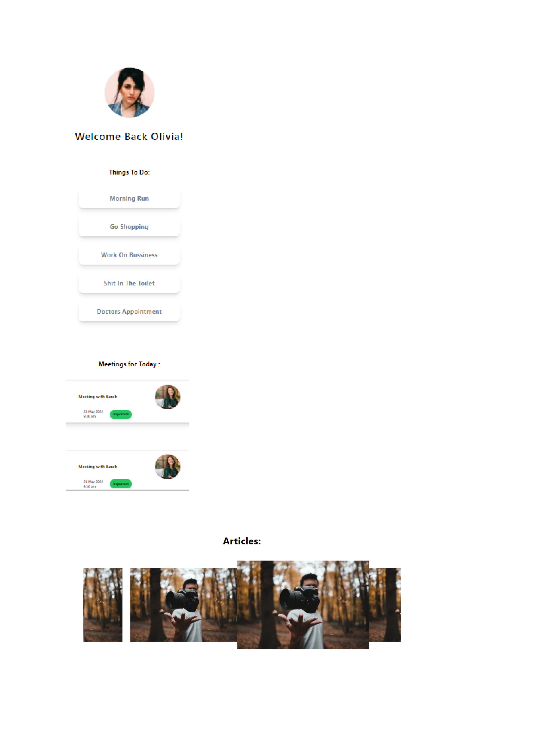Open the Go Shopping task
The width and height of the screenshot is (535, 756).
(x=129, y=227)
